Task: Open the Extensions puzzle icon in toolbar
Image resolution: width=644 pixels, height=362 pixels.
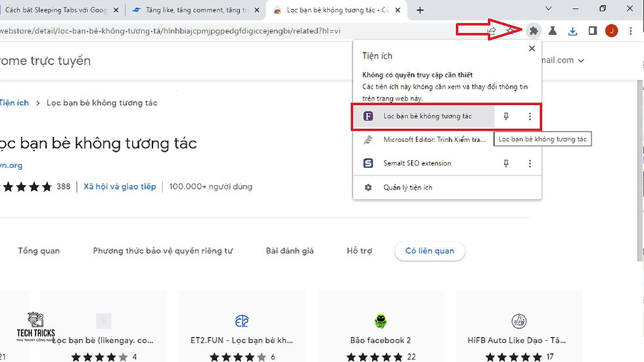Action: [x=534, y=31]
